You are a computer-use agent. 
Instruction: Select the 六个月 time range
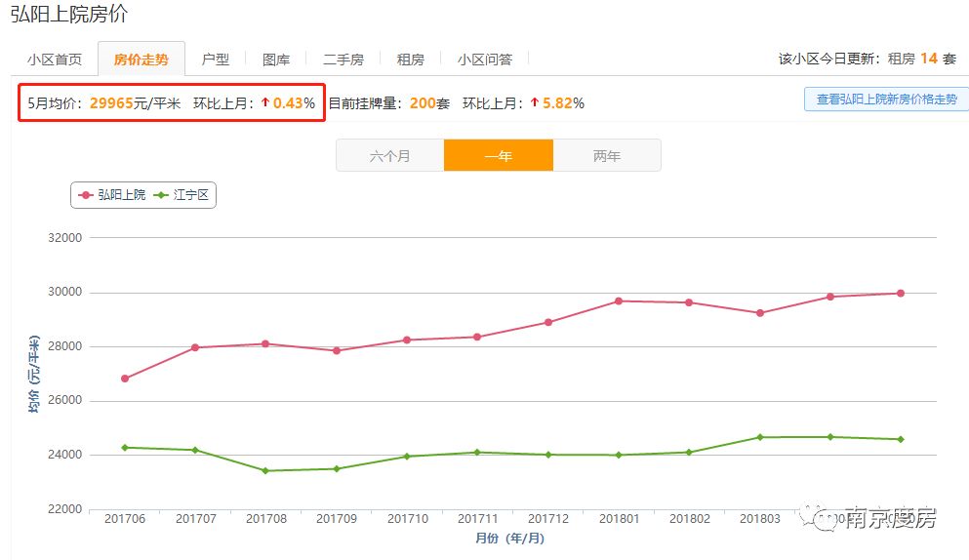389,156
